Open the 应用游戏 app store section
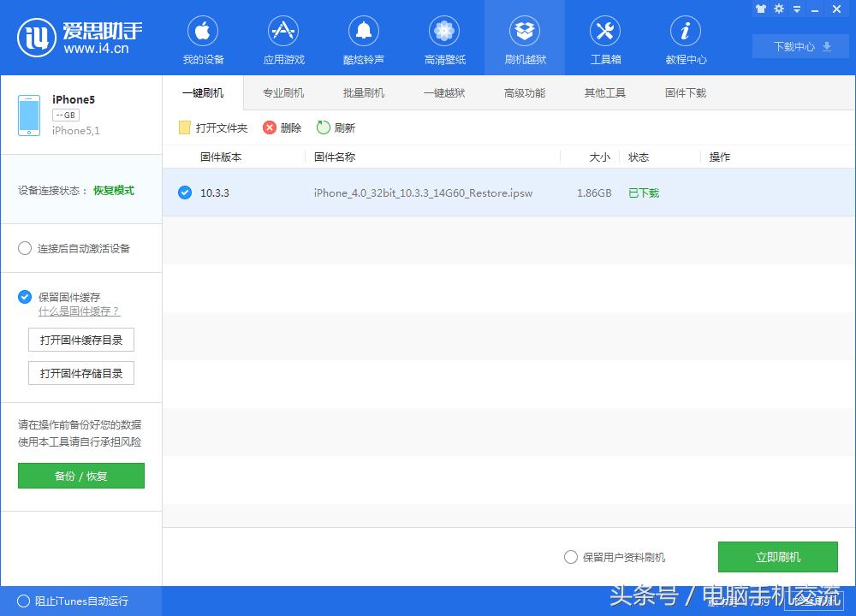856x616 pixels. pyautogui.click(x=283, y=38)
